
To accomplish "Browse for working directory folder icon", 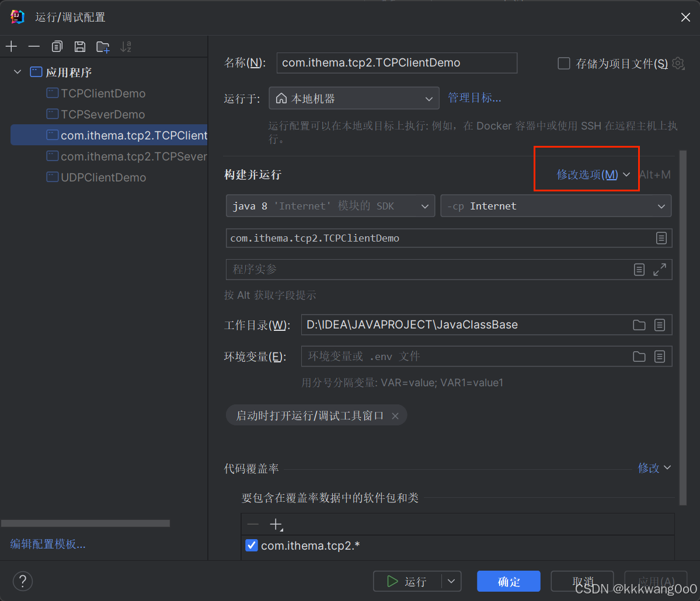I will 639,325.
